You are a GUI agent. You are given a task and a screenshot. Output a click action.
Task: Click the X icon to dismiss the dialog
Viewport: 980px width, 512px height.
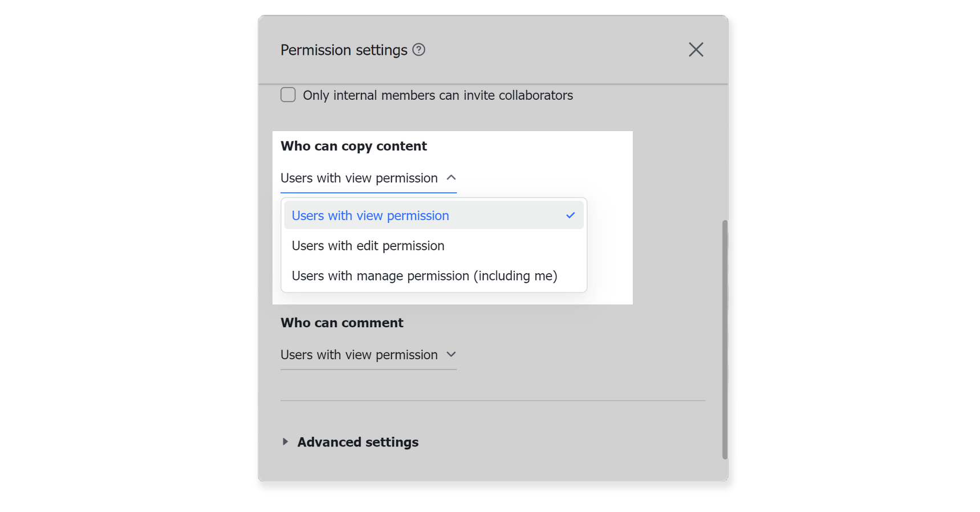pyautogui.click(x=696, y=50)
